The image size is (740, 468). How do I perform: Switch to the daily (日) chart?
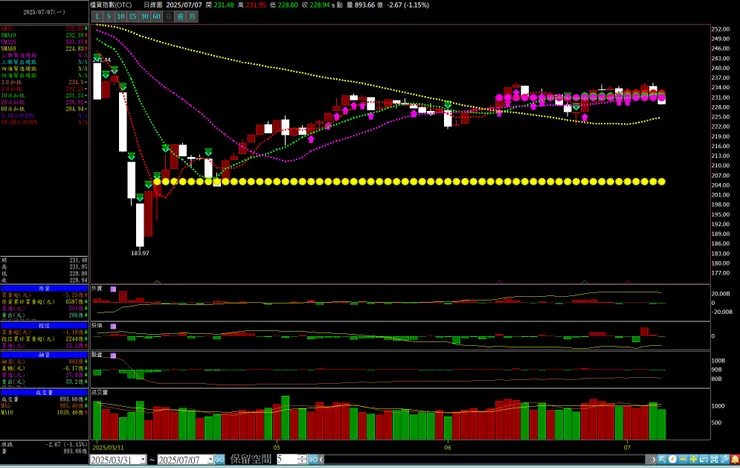[168, 17]
